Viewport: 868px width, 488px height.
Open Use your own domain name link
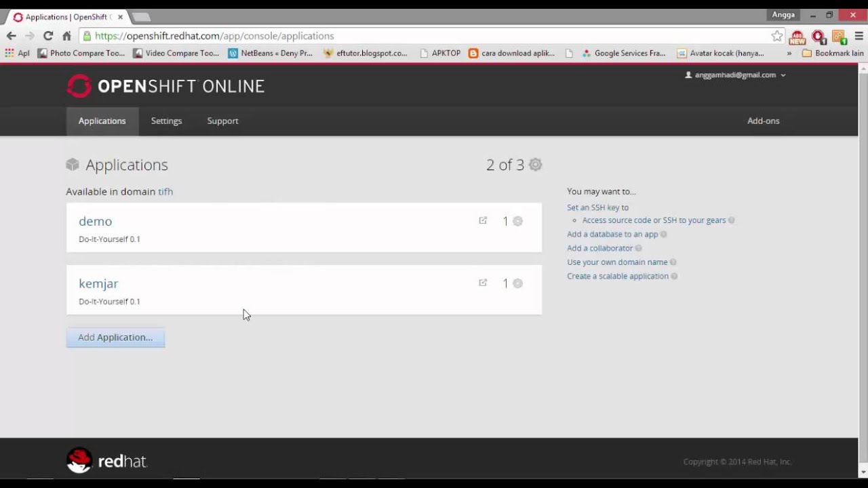tap(617, 262)
